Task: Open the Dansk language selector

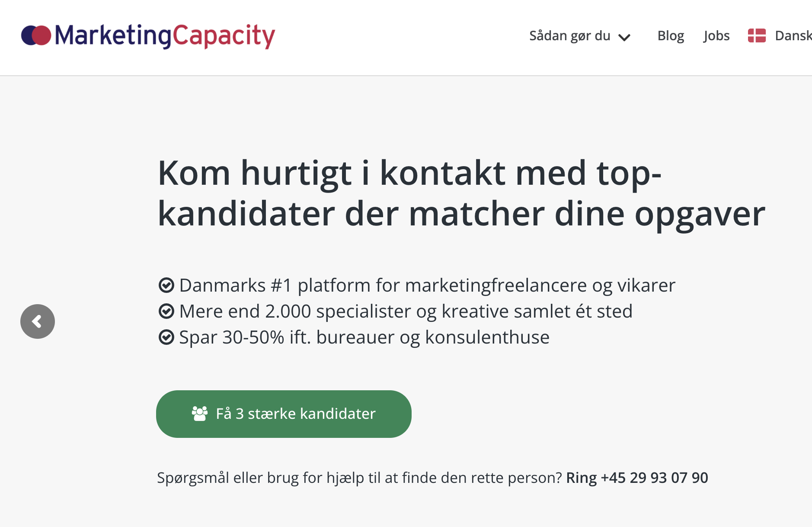Action: [x=793, y=35]
